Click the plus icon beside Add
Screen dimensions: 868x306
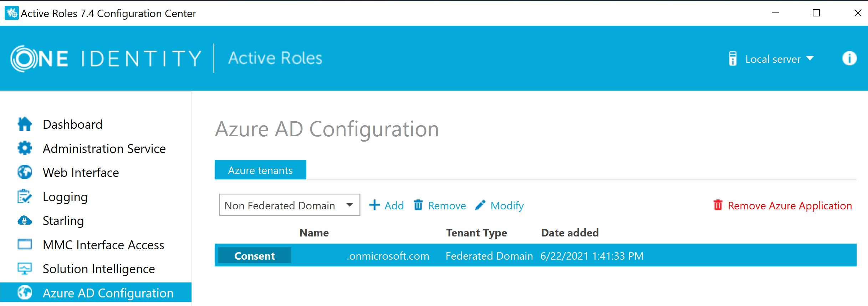tap(374, 205)
